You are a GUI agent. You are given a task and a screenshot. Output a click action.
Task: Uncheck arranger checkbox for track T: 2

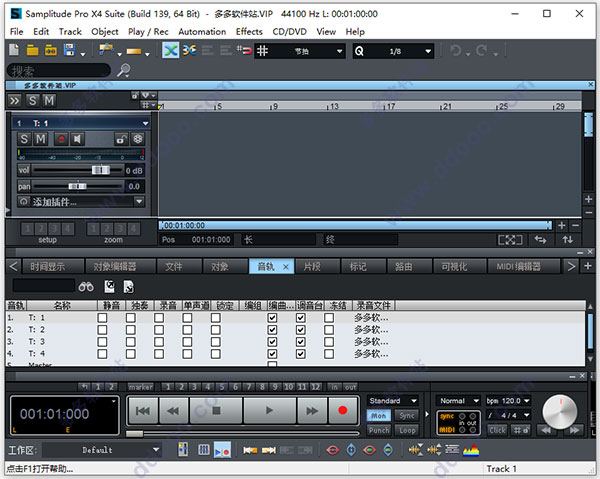point(272,329)
